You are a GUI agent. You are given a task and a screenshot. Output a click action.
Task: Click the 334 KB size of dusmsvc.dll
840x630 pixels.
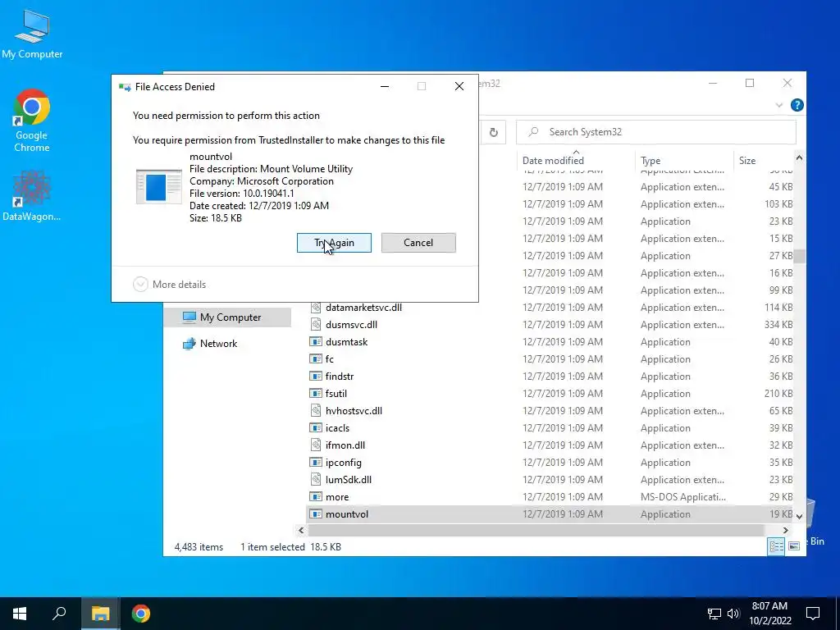[x=778, y=325]
